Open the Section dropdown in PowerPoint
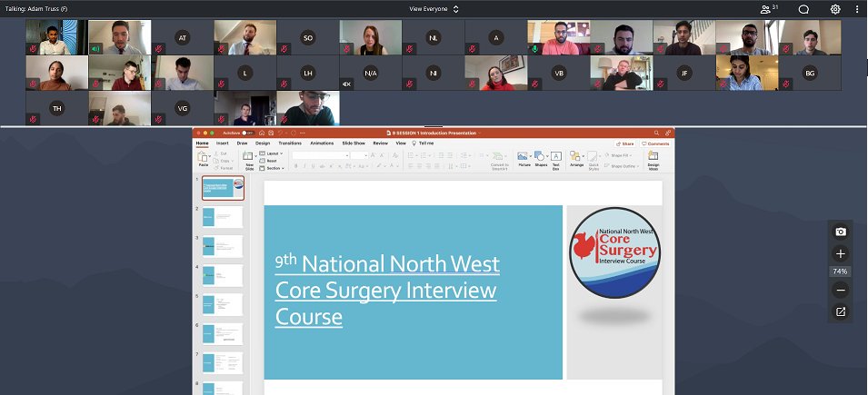The height and width of the screenshot is (395, 868). click(x=272, y=168)
